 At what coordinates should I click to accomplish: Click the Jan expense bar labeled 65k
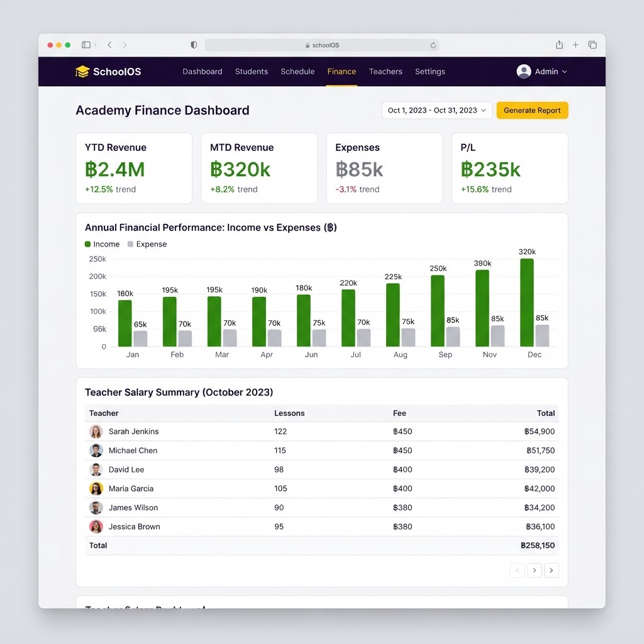tap(140, 339)
